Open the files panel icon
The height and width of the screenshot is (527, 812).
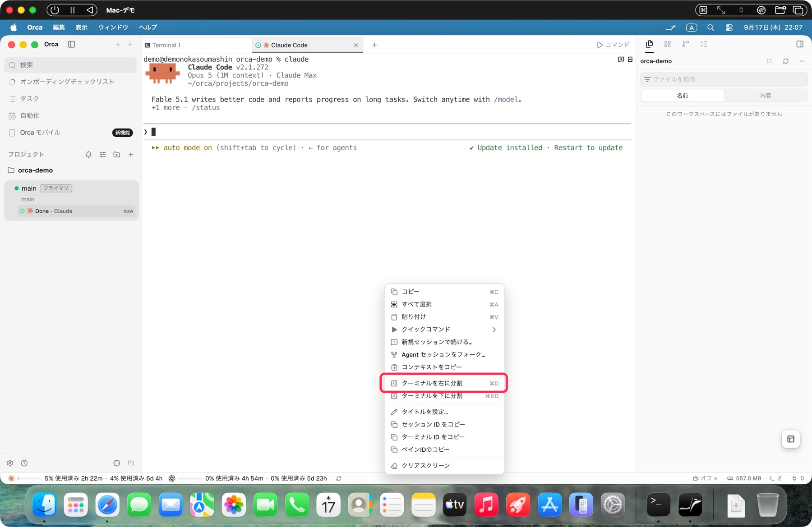pos(649,44)
